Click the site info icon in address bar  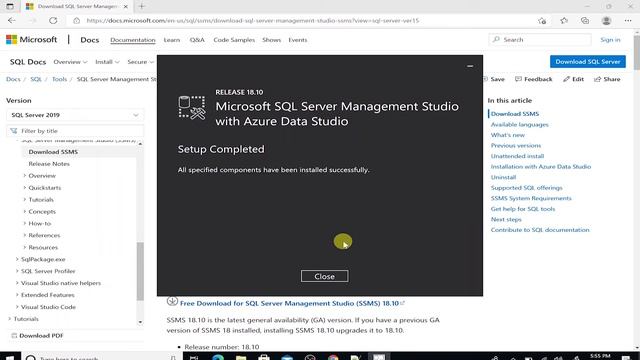[x=76, y=20]
